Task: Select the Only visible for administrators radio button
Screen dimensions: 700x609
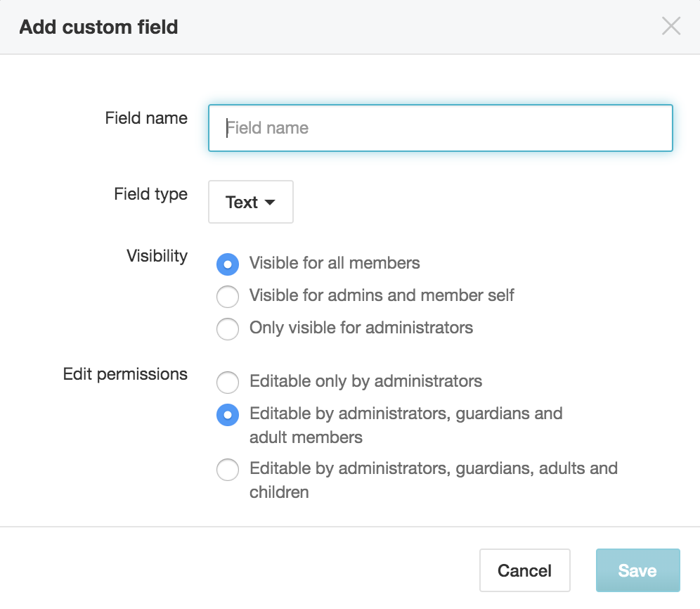Action: pyautogui.click(x=228, y=329)
